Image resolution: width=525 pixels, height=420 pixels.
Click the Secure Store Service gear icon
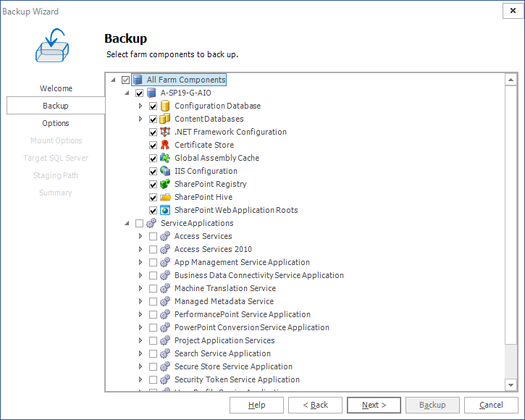point(165,366)
